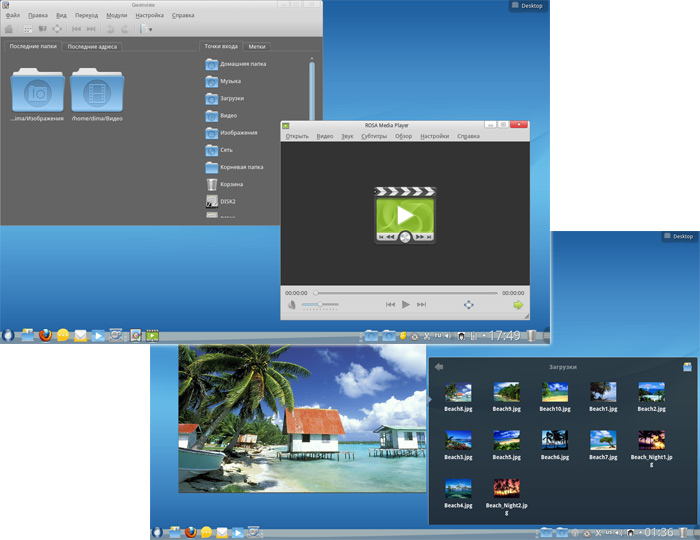Open the Правка menu in Gwenview
The image size is (700, 540).
(x=38, y=15)
